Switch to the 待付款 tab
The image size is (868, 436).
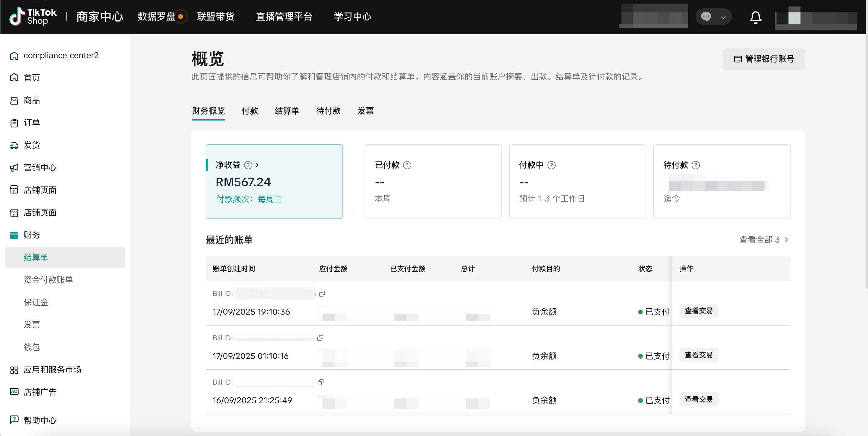click(328, 111)
